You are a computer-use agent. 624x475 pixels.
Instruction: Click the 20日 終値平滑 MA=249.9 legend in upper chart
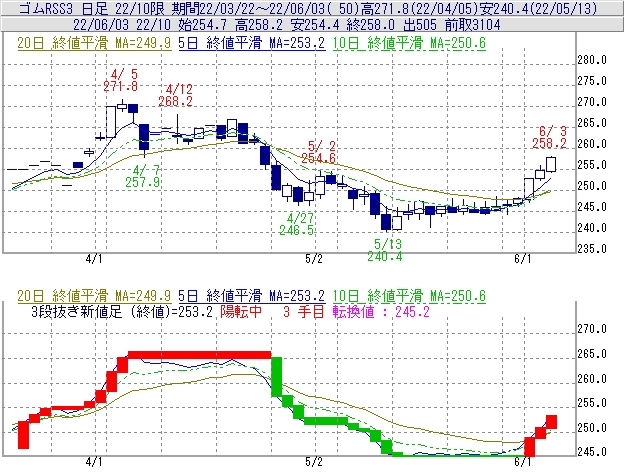pyautogui.click(x=94, y=43)
